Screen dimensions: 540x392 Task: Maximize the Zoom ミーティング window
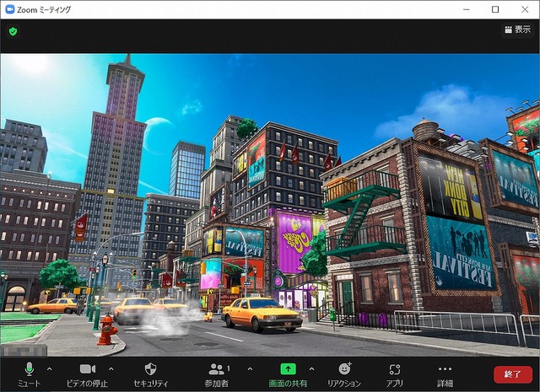[x=495, y=9]
